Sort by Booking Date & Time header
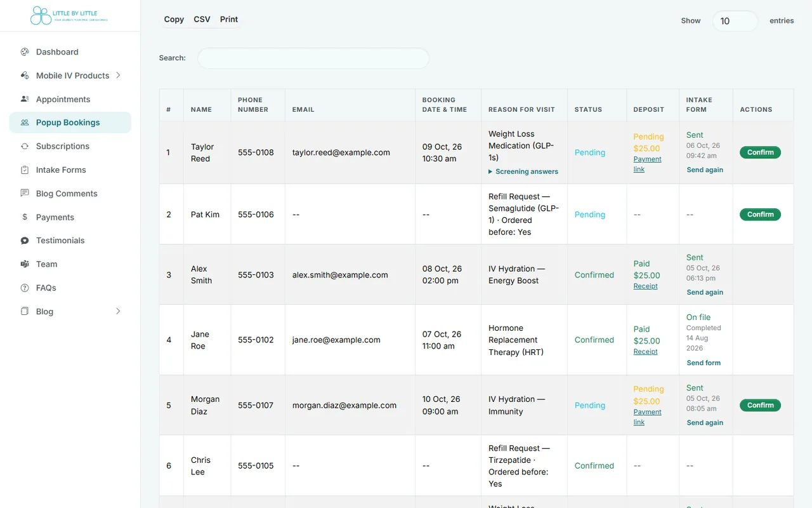This screenshot has width=812, height=508. 448,105
